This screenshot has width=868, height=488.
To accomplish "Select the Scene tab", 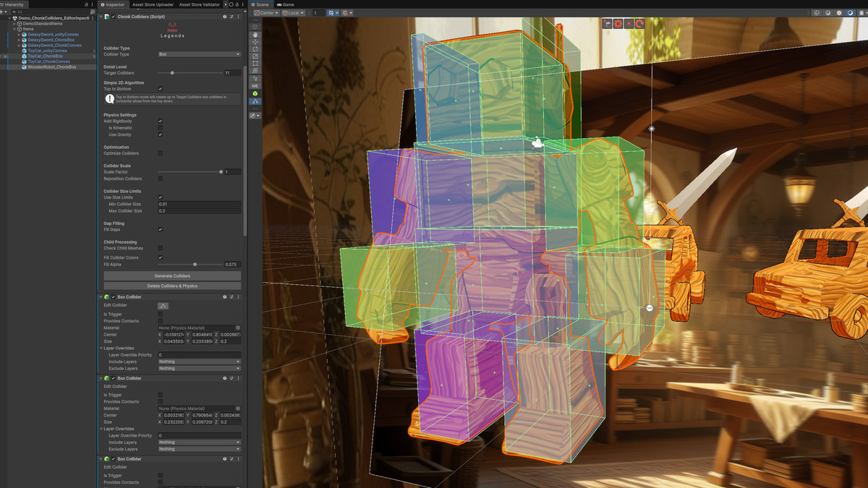I will pos(260,4).
